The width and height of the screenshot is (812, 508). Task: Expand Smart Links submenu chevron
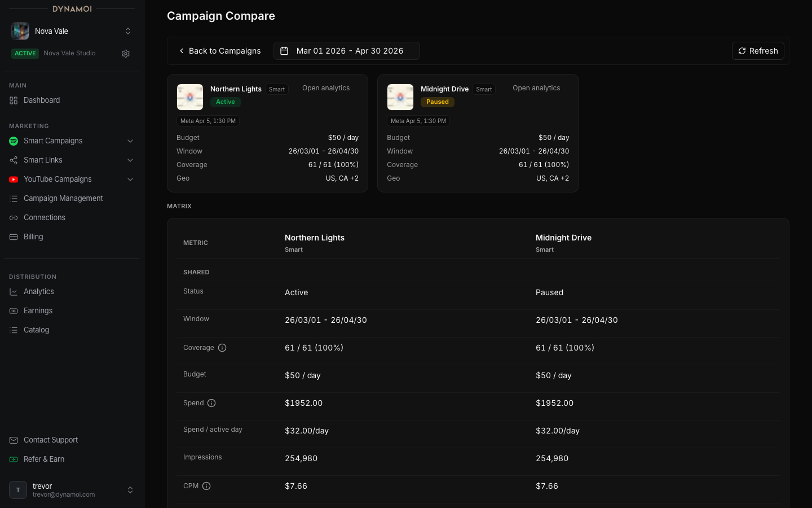(x=130, y=160)
